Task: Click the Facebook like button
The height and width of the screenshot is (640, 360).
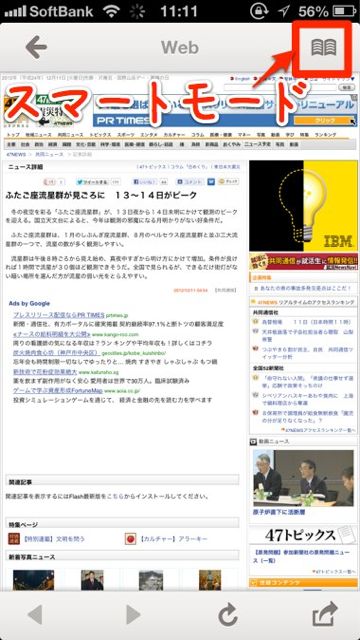Action: click(x=144, y=182)
